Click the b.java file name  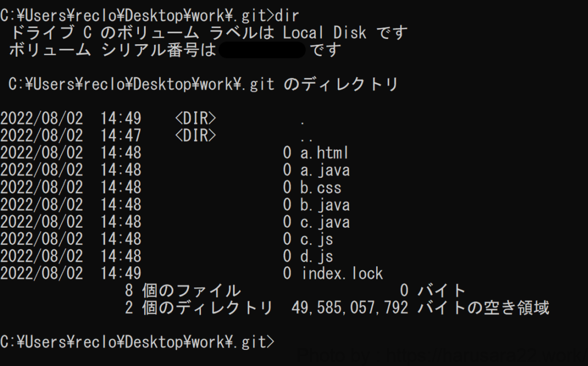pyautogui.click(x=325, y=205)
